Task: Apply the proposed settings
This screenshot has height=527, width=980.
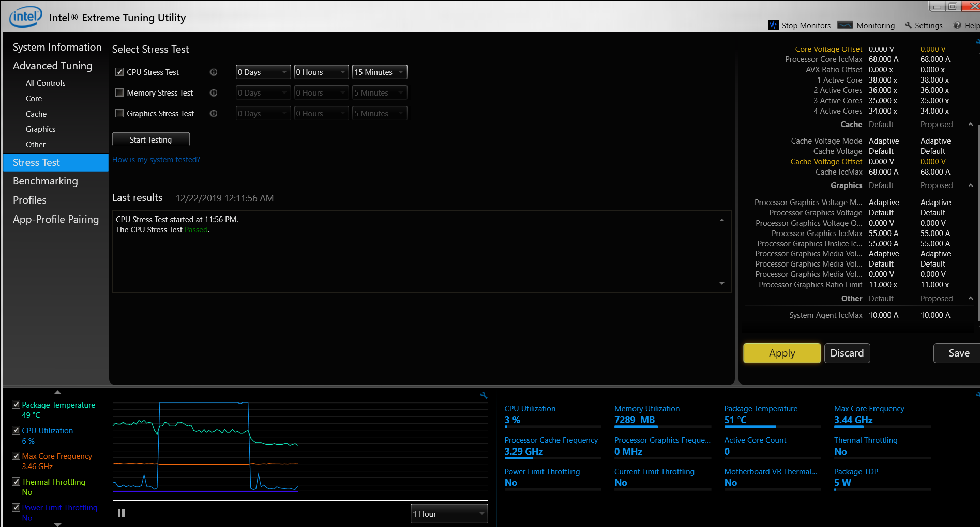Action: [782, 353]
